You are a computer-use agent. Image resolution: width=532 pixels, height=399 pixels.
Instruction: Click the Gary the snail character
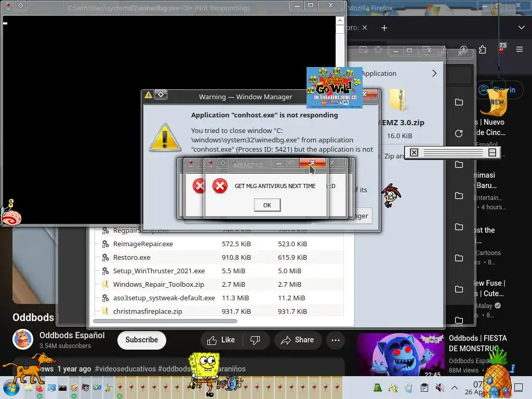pos(11,214)
